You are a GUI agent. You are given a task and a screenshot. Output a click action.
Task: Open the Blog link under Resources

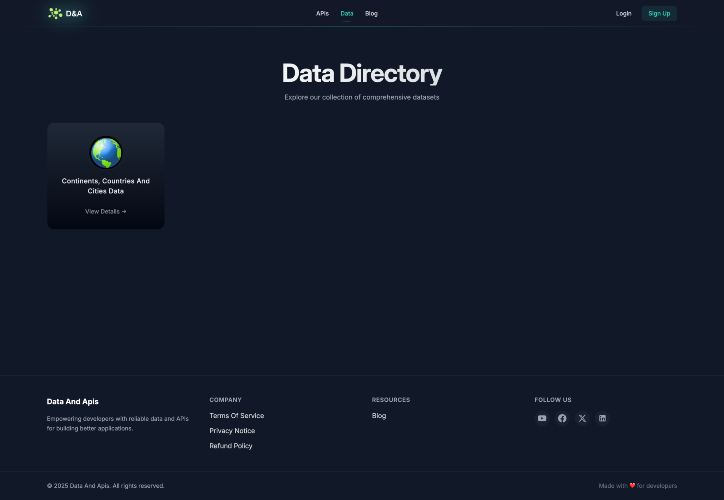click(379, 416)
